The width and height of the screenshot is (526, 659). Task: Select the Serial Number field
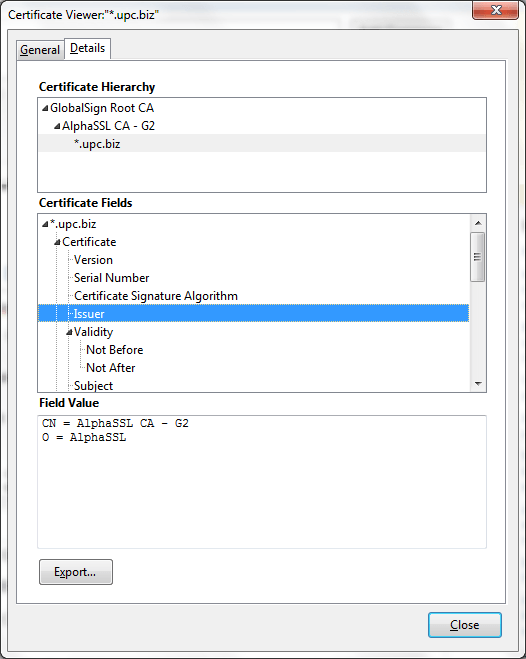click(111, 278)
